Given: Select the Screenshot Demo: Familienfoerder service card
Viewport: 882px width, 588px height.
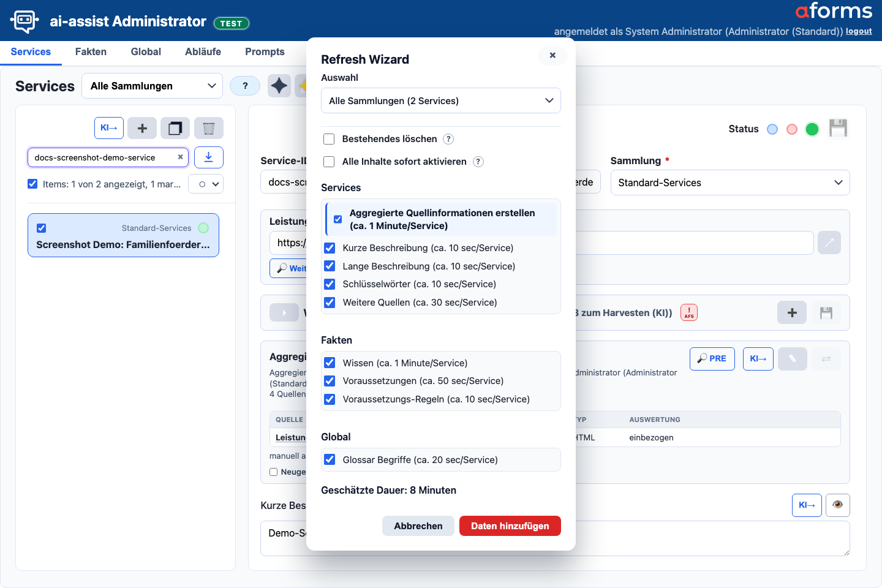Looking at the screenshot, I should pyautogui.click(x=123, y=235).
